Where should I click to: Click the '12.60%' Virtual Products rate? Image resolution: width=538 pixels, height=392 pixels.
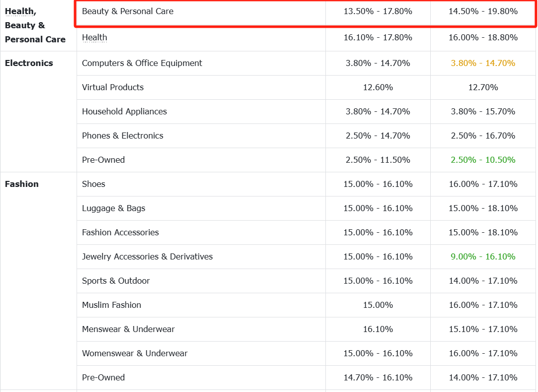click(378, 87)
